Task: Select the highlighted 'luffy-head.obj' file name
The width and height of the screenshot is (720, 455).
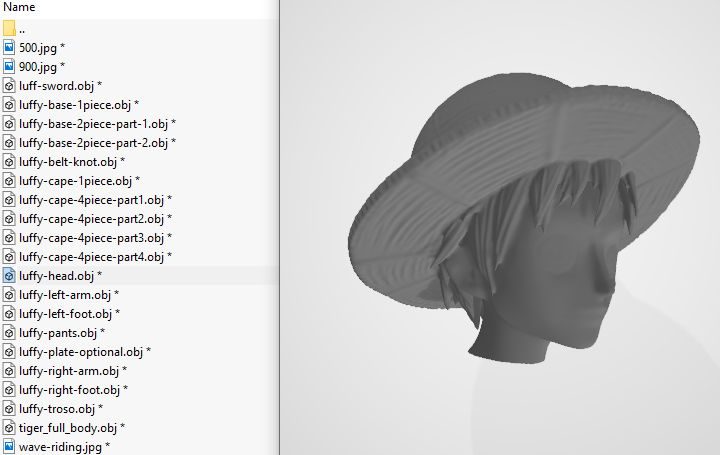Action: [x=56, y=276]
